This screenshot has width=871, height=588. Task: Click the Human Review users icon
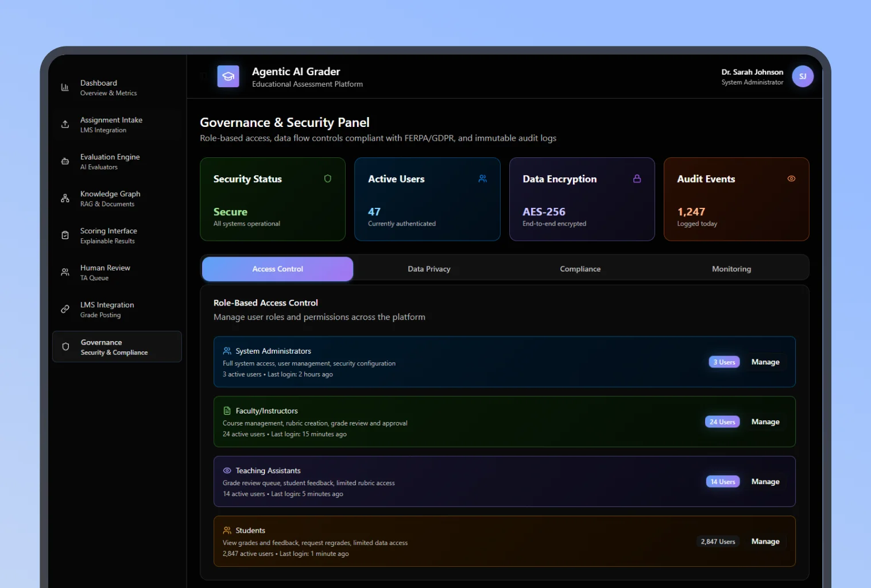click(66, 272)
